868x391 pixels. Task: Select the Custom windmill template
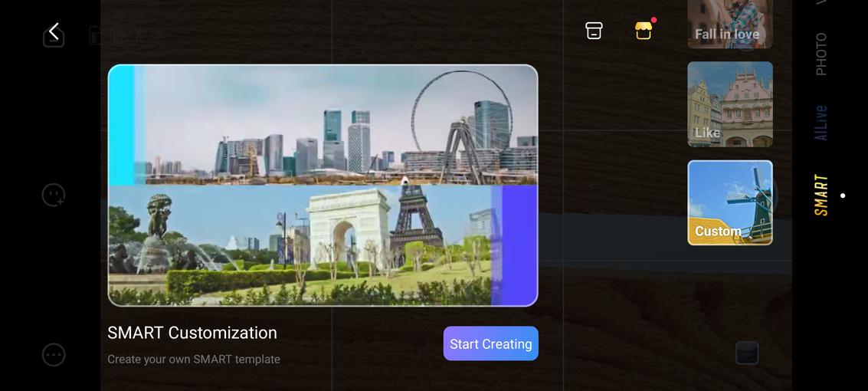[729, 202]
